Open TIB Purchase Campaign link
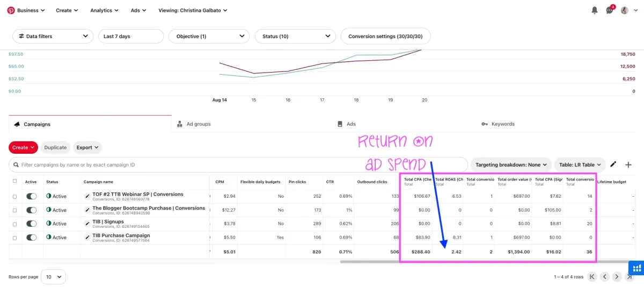 pyautogui.click(x=121, y=235)
